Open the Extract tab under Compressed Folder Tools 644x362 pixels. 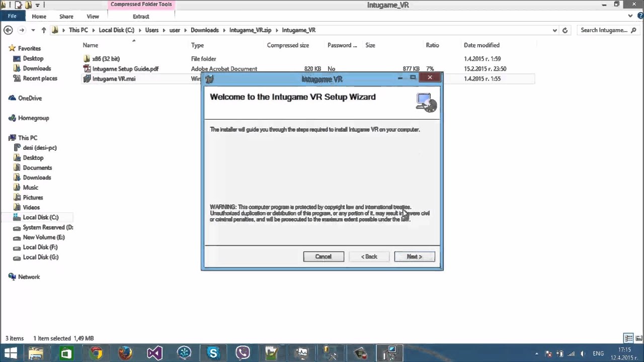pyautogui.click(x=141, y=17)
